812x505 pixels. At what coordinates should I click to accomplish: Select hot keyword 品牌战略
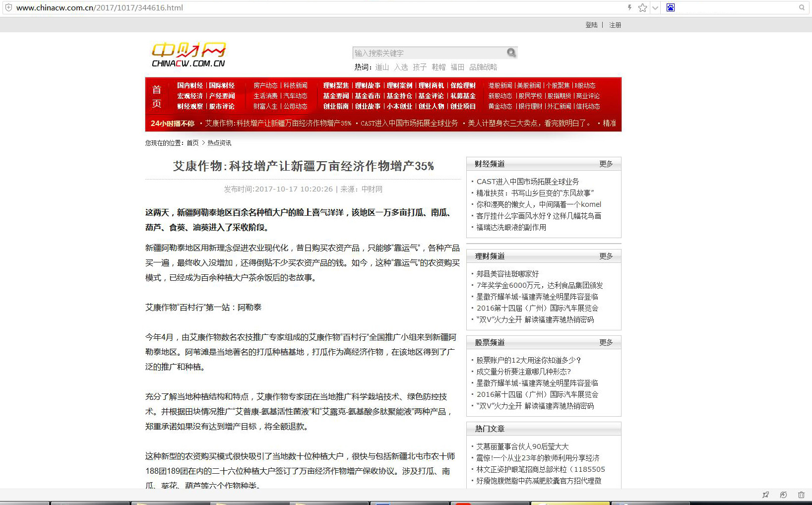point(483,67)
